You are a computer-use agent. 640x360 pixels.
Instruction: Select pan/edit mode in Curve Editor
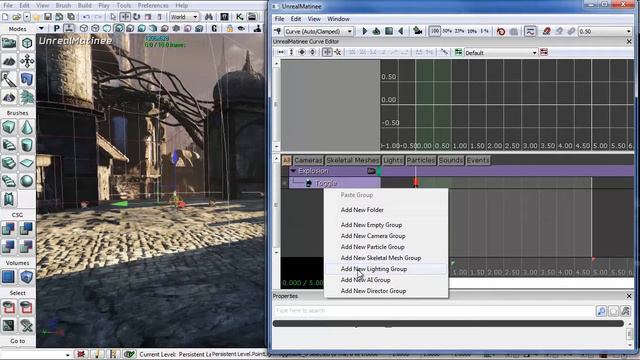point(327,52)
